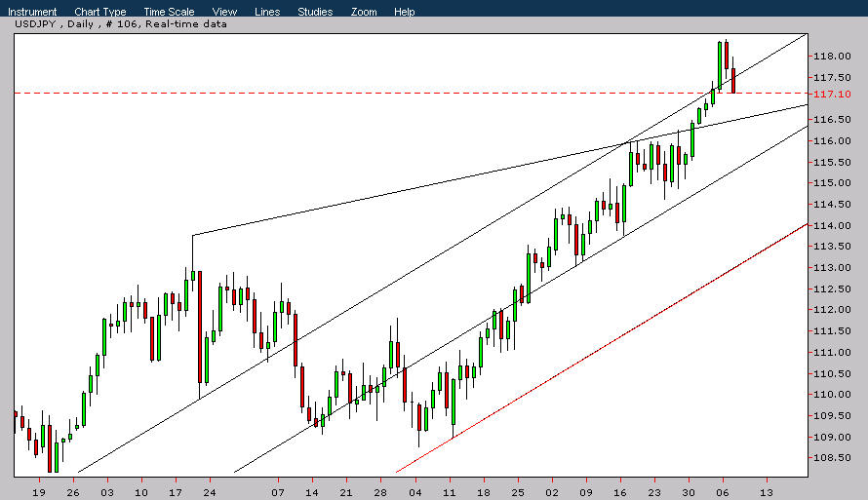Click the date label 07 on time axis

(x=278, y=493)
